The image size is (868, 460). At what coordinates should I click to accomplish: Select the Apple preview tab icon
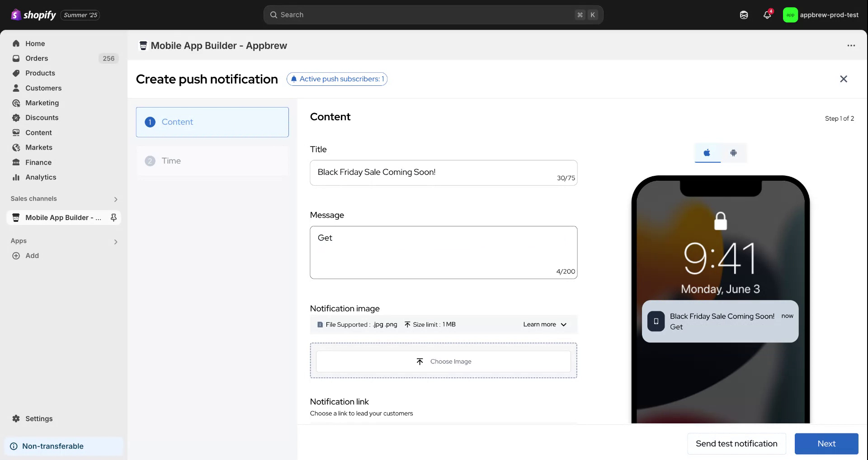707,153
